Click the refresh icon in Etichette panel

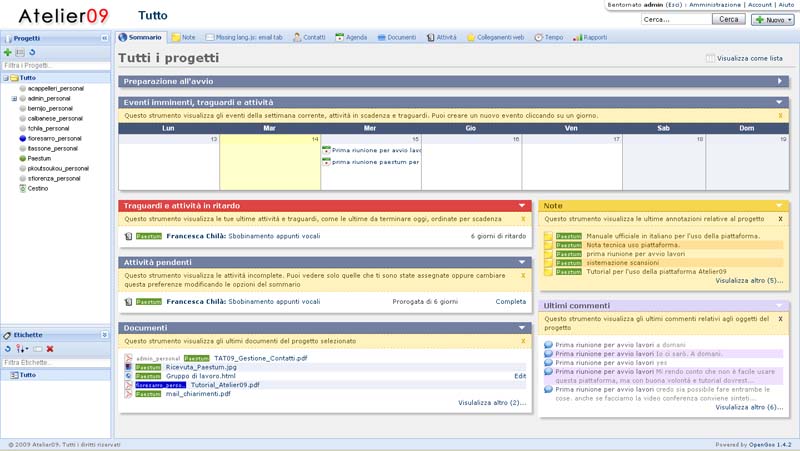point(8,348)
